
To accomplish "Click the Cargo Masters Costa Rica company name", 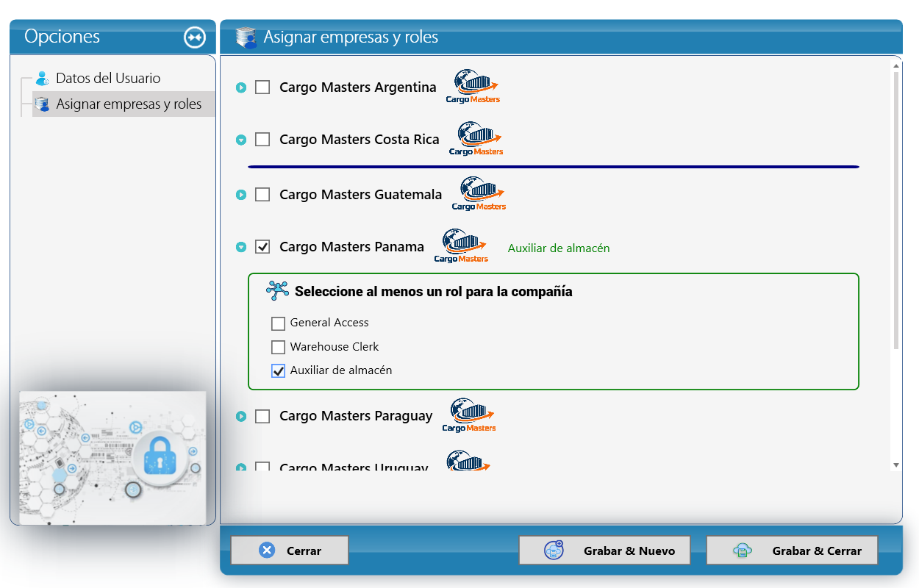I will [360, 140].
